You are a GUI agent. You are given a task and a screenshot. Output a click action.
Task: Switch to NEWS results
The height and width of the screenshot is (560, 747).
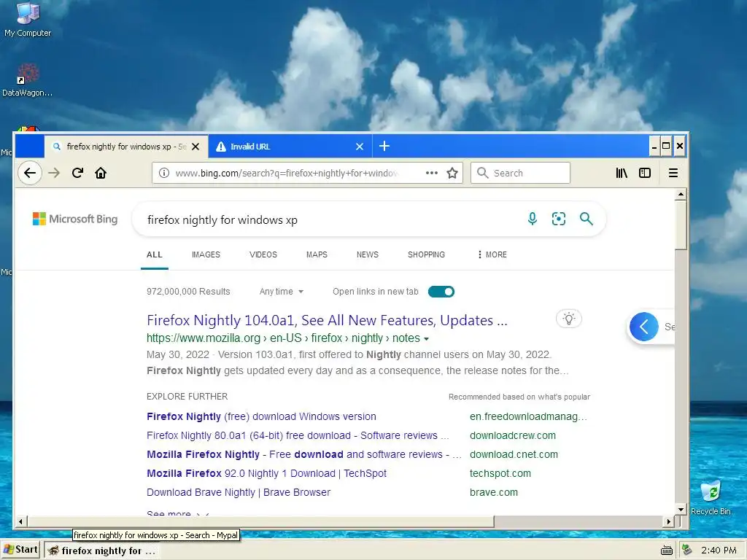pyautogui.click(x=368, y=254)
